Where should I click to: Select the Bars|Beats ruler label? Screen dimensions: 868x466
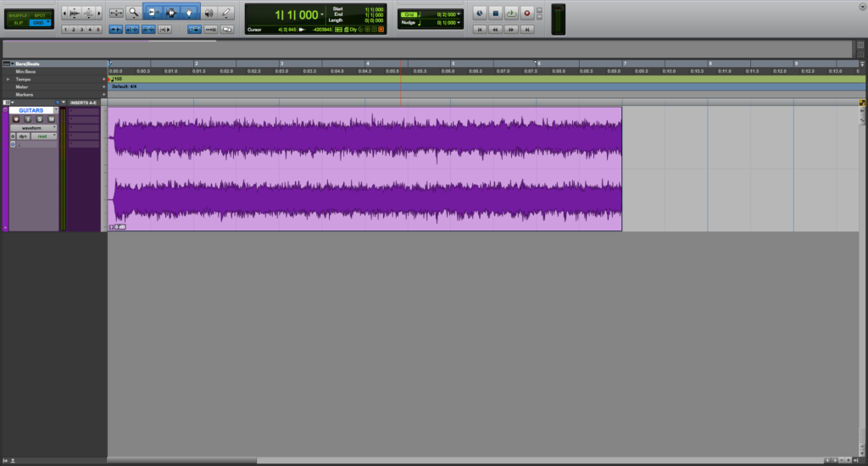coord(27,64)
